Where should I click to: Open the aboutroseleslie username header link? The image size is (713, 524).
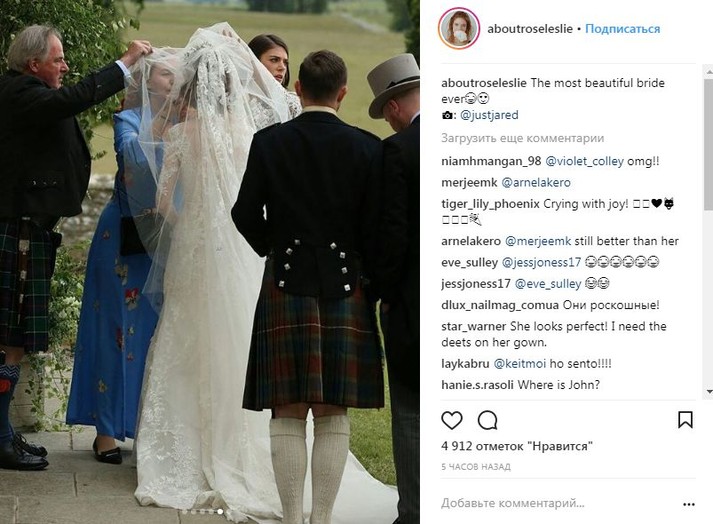pyautogui.click(x=530, y=29)
